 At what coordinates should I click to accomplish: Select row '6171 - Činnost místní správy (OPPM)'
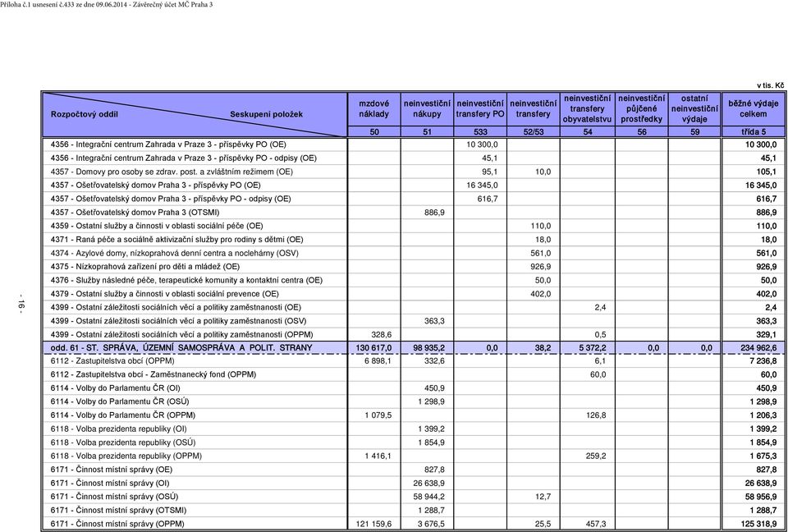click(413, 524)
